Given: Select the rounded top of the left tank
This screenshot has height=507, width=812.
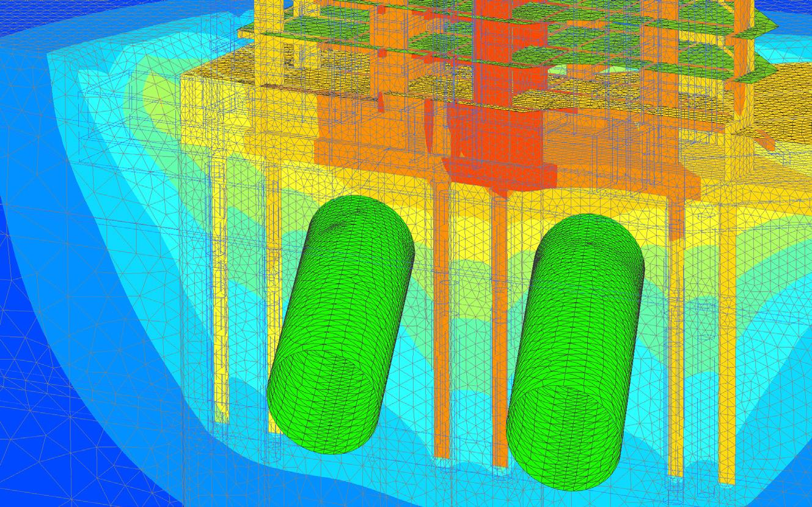Looking at the screenshot, I should pos(360,214).
